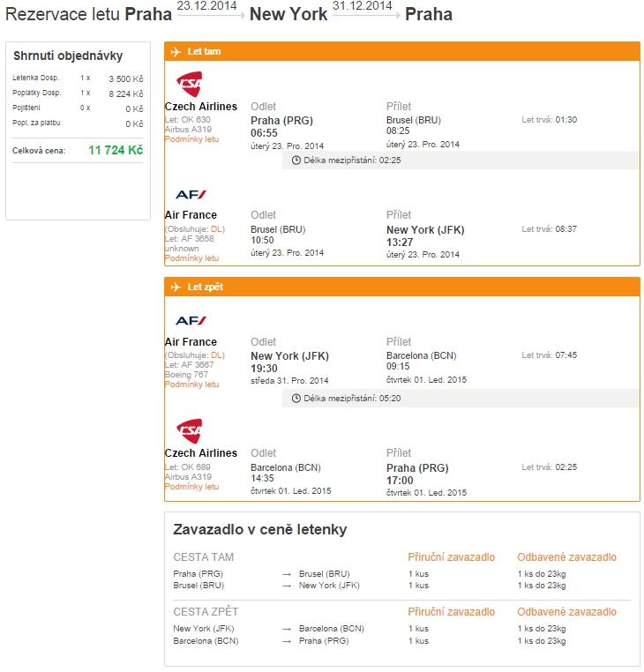This screenshot has height=672, width=644.
Task: Select the 'Let tam' section header
Action: tap(204, 52)
